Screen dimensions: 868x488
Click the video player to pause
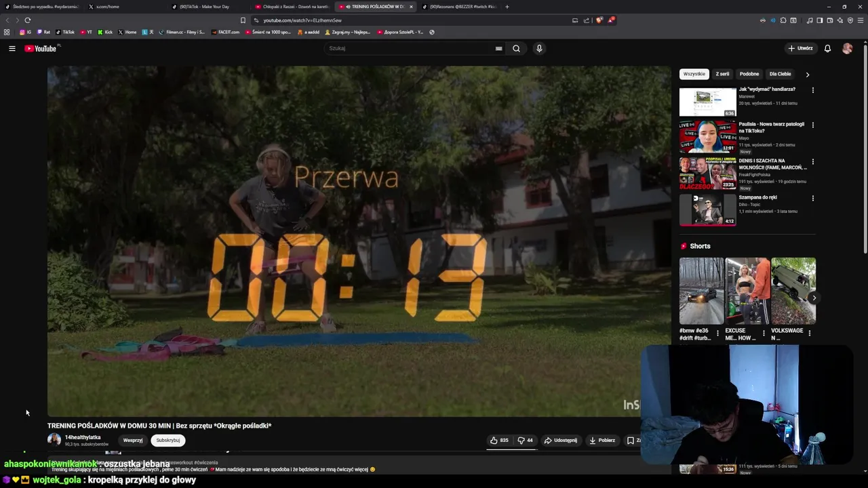click(359, 241)
